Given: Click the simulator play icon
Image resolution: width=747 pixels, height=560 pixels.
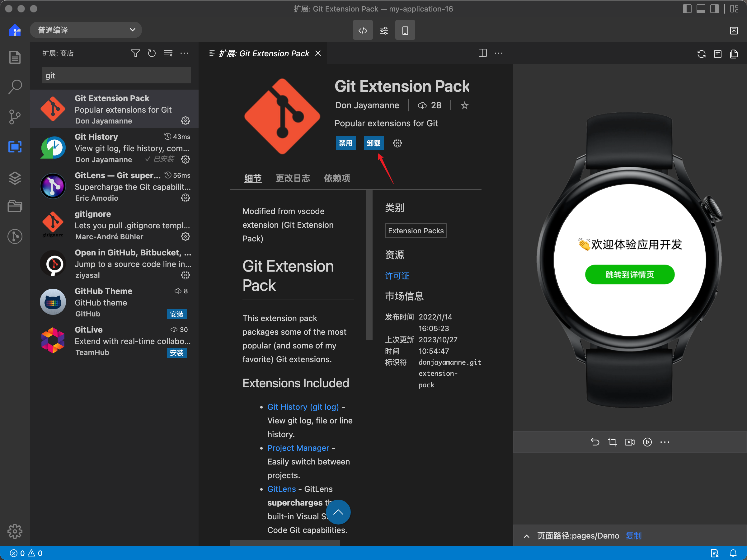Looking at the screenshot, I should coord(647,442).
